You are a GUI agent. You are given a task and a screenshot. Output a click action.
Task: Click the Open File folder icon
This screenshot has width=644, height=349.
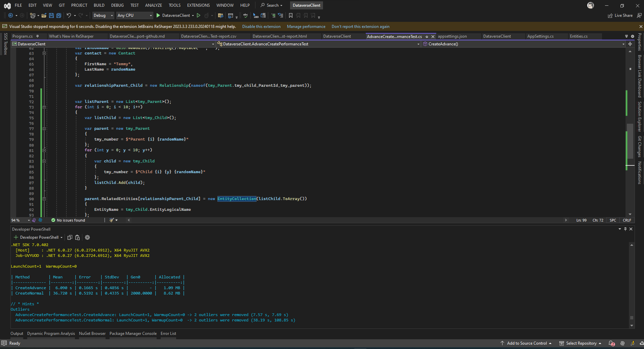click(44, 15)
